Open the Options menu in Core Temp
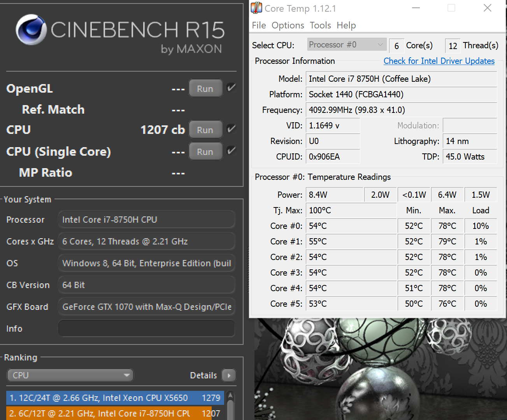507x420 pixels. pyautogui.click(x=288, y=25)
